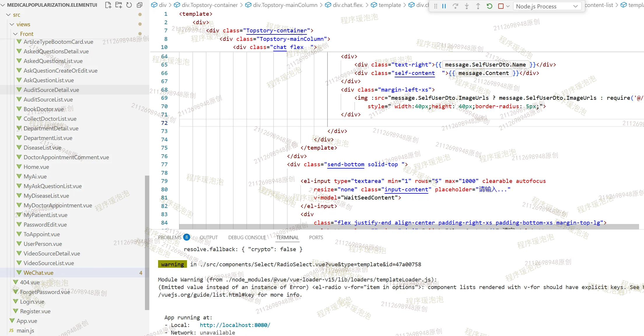The image size is (644, 336).
Task: Open Home.vue from the file tree
Action: coord(36,167)
